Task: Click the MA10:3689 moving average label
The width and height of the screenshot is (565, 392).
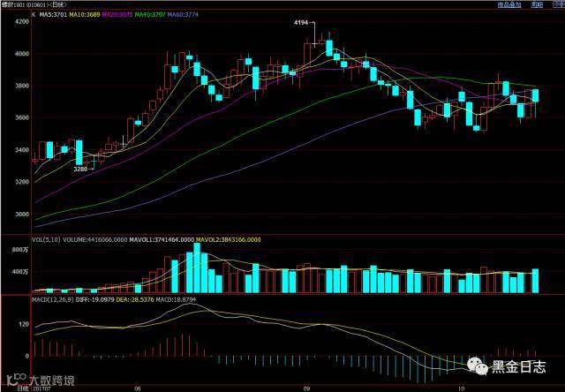Action: click(85, 15)
